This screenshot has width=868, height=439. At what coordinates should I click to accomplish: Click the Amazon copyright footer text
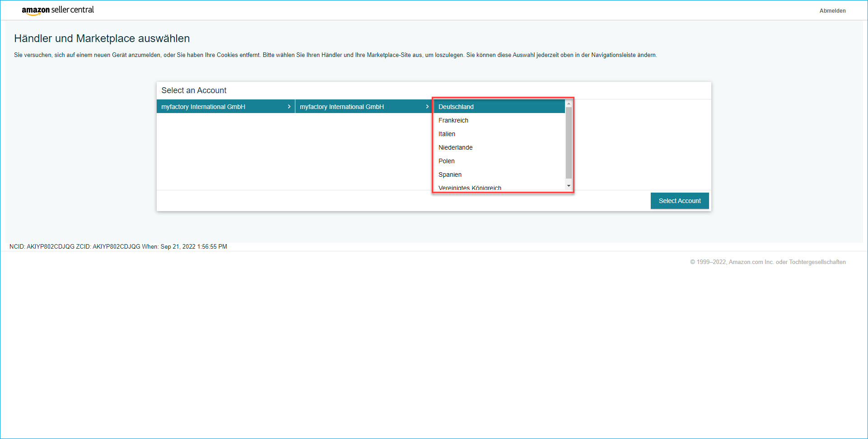point(768,262)
